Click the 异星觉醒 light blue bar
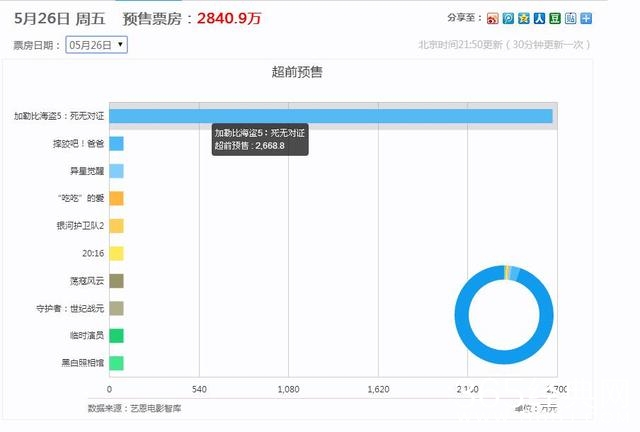This screenshot has height=432, width=640. (x=116, y=171)
